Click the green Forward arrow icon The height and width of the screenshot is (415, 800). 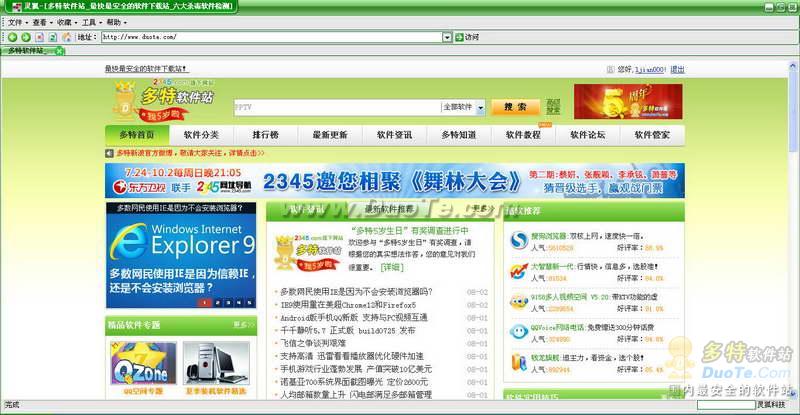[25, 37]
